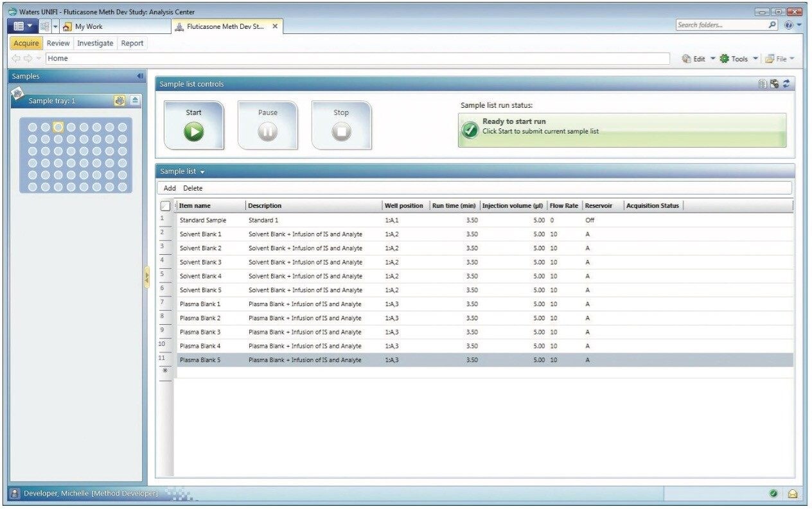Screen dimensions: 812x509
Task: Open the Tools dropdown menu
Action: 739,58
